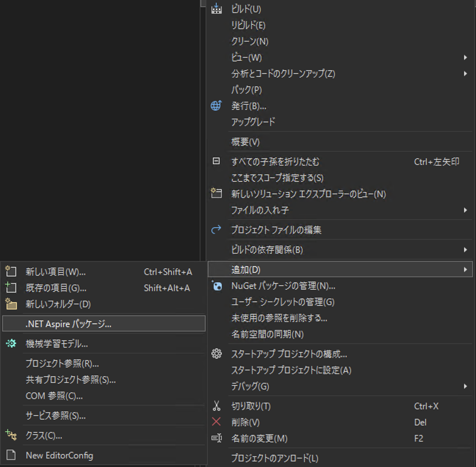The height and width of the screenshot is (467, 476).
Task: Click the gear icon beside スタートアップ プロジェクトの構成
Action: click(217, 354)
